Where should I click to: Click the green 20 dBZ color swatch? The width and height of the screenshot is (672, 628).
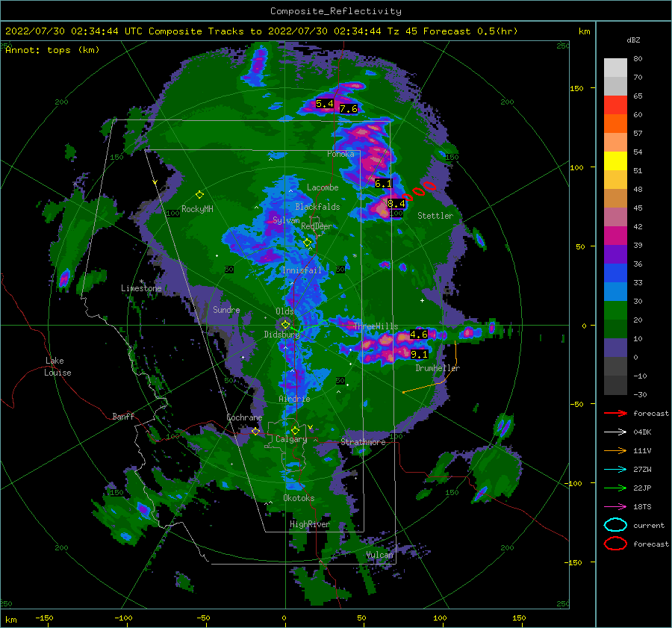(x=615, y=311)
